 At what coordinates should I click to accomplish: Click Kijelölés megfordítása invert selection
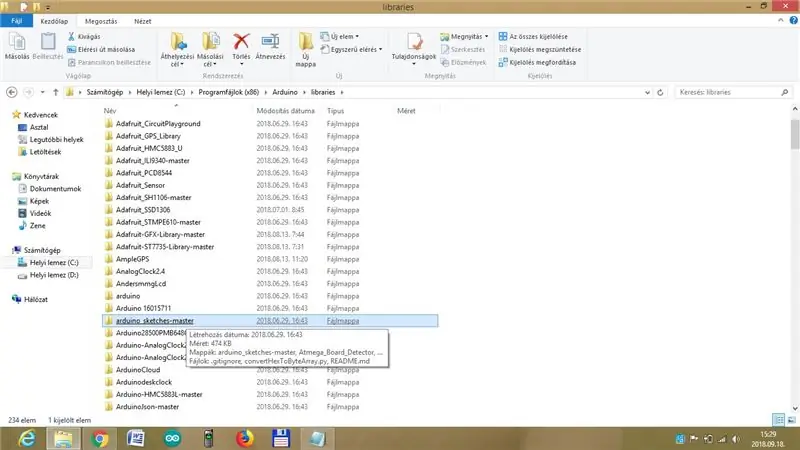pos(537,62)
